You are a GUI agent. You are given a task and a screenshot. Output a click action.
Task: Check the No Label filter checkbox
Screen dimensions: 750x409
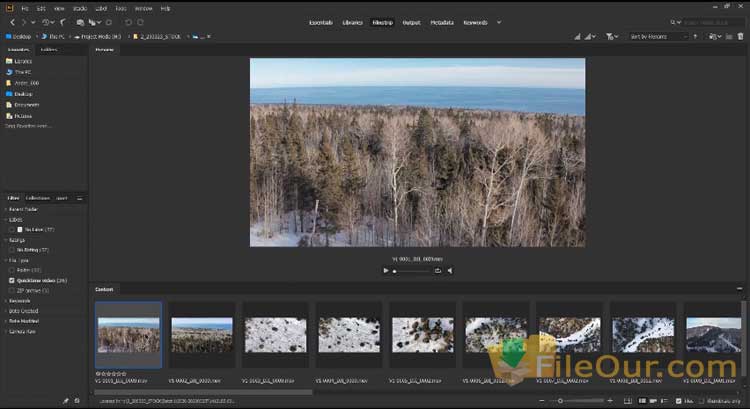[x=12, y=229]
